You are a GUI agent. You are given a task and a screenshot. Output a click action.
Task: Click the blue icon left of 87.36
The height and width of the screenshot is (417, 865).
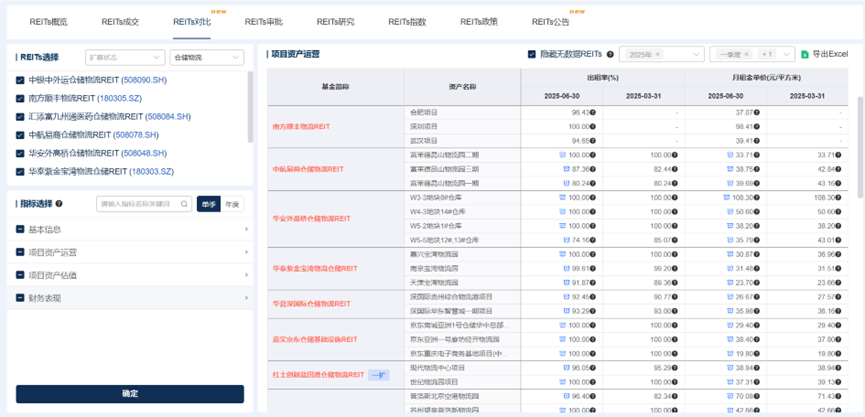click(566, 169)
